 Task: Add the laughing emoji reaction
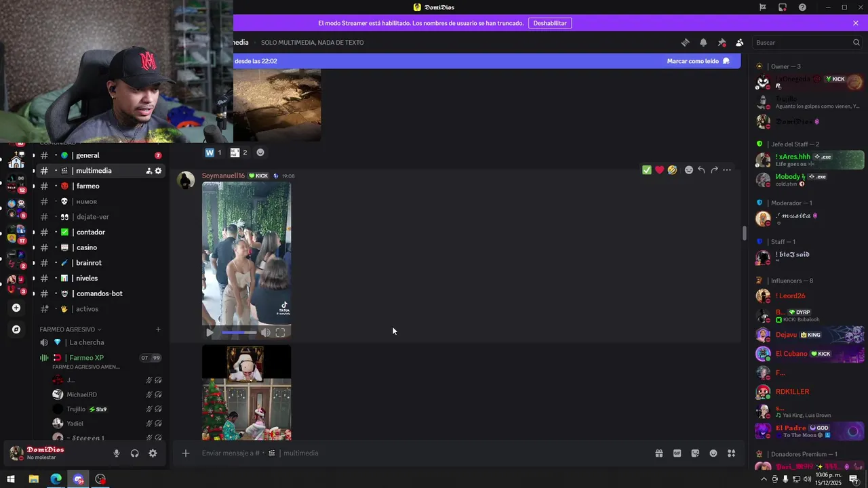[672, 170]
